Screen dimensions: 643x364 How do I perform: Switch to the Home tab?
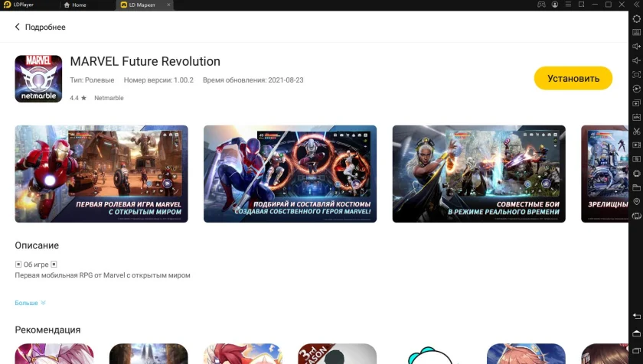pos(75,5)
